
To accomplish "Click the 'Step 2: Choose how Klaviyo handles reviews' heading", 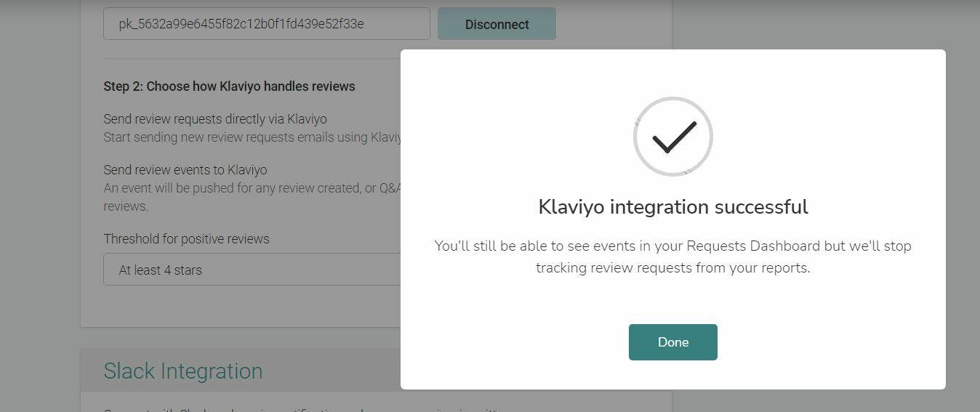I will (229, 86).
